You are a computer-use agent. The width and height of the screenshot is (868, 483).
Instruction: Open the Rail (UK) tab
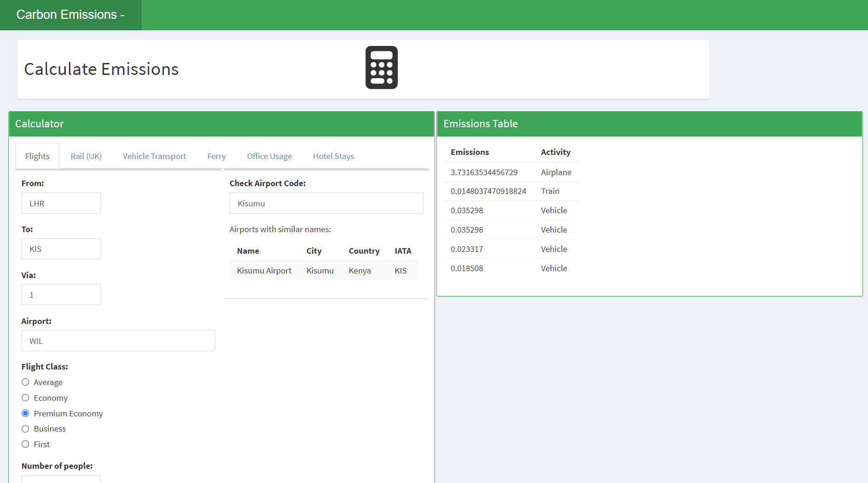pos(86,156)
